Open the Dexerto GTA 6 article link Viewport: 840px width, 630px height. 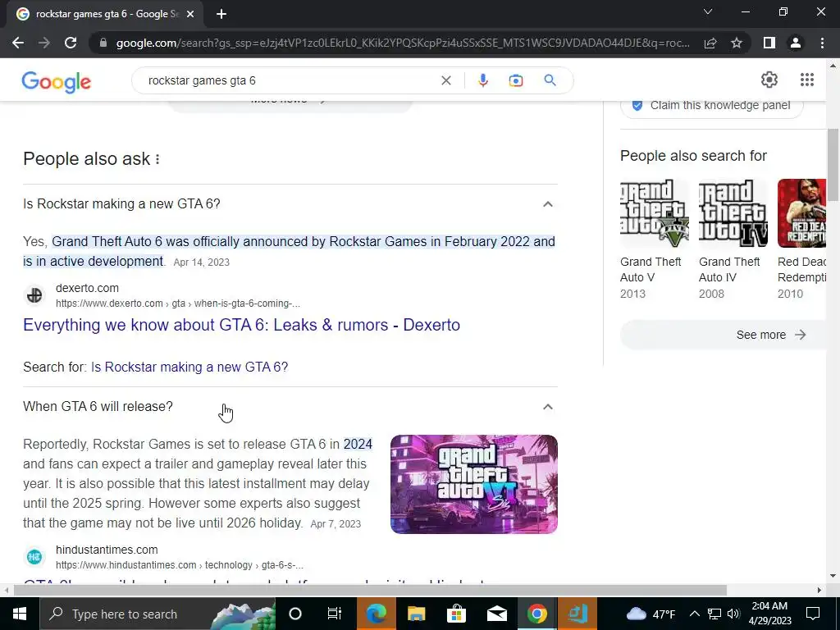click(242, 325)
